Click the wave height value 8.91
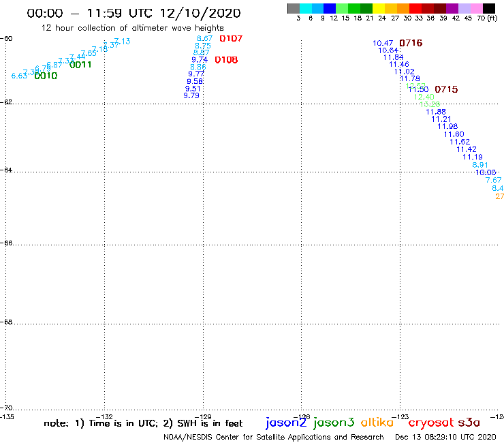Screen dimensions: 504x443 (x=480, y=166)
